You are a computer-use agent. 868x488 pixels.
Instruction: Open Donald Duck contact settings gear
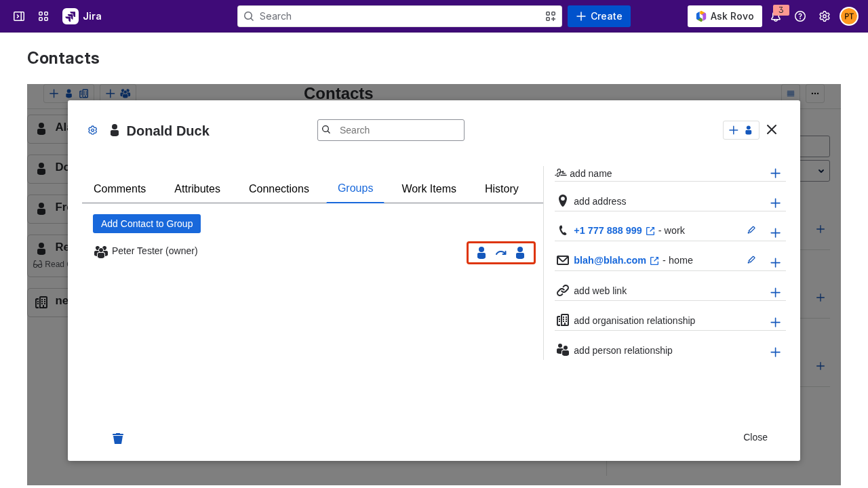[x=93, y=130]
